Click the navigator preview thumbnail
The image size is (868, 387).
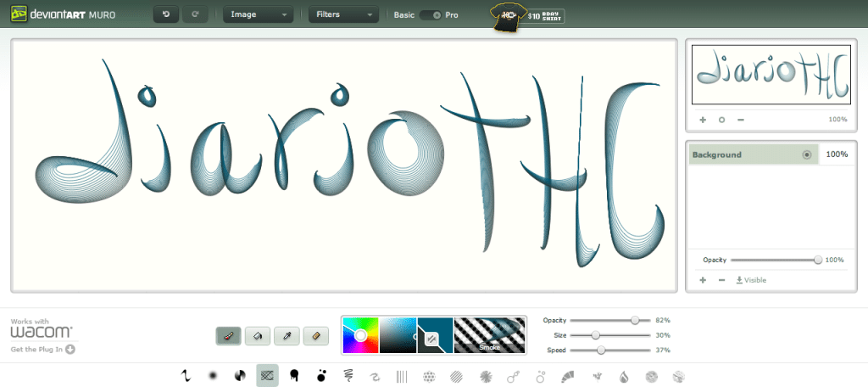tap(771, 75)
